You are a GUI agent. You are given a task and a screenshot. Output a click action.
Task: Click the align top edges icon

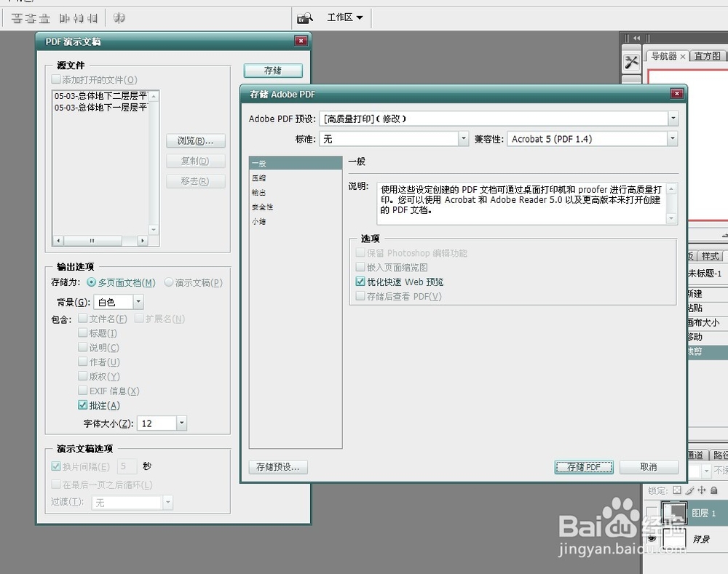pyautogui.click(x=17, y=18)
